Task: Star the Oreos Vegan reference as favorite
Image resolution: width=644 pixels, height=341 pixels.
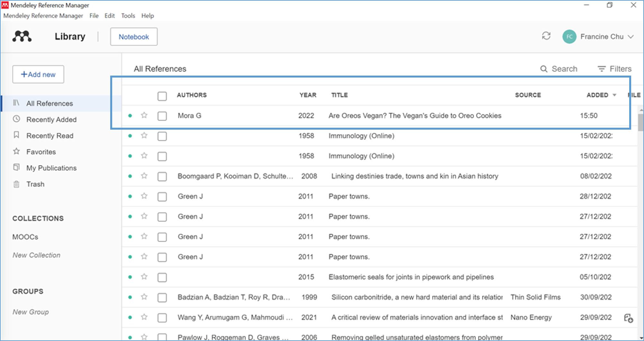Action: pos(144,115)
